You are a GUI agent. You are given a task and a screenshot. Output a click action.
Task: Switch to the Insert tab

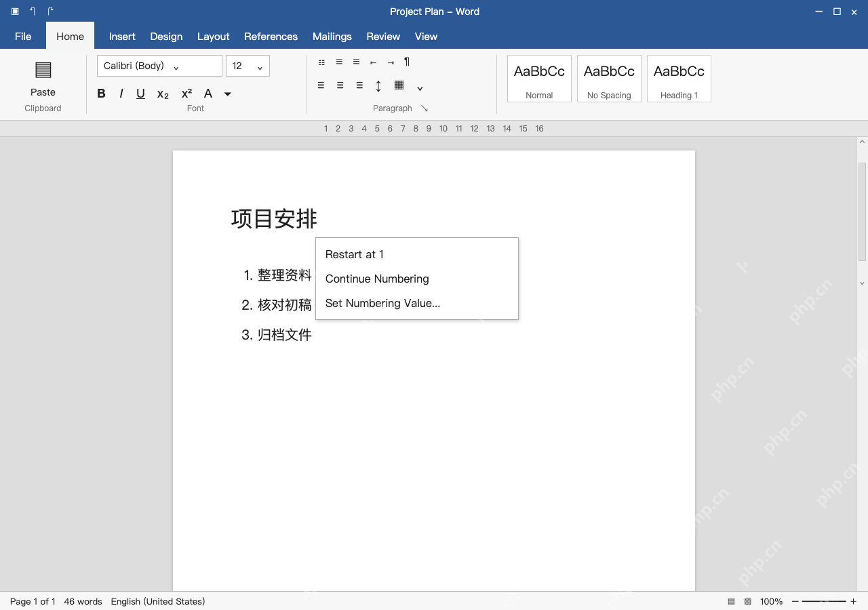pyautogui.click(x=122, y=37)
